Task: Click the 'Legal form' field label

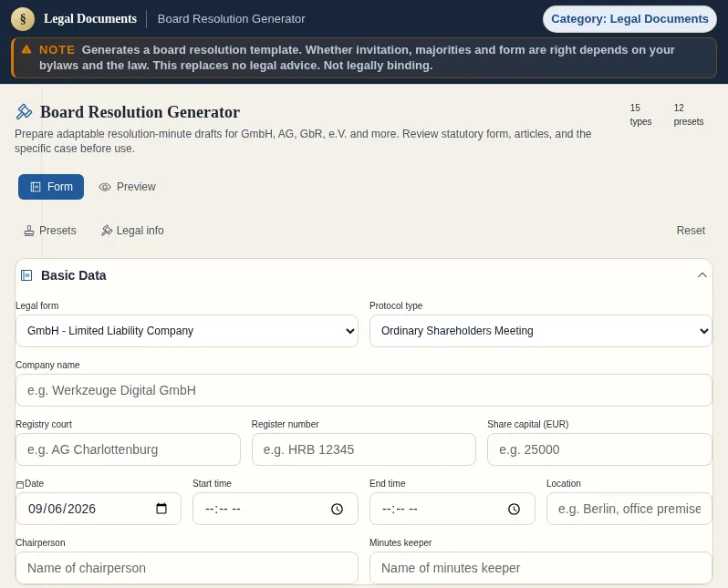Action: [x=37, y=305]
